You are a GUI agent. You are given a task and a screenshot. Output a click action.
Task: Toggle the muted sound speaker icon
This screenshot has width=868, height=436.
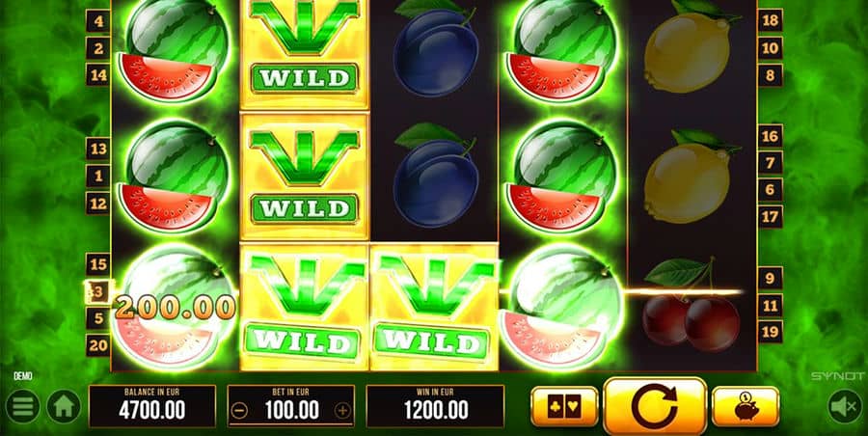(845, 407)
